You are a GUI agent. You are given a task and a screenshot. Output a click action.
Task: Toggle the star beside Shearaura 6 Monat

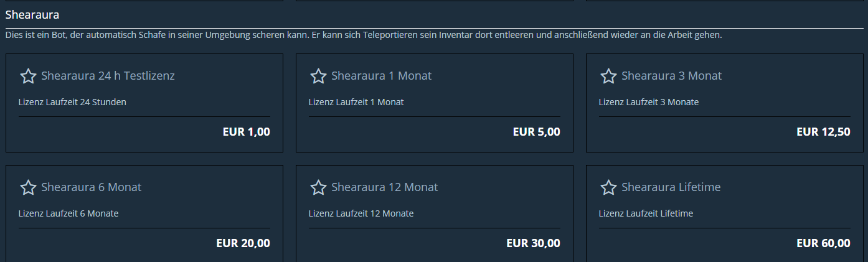[x=28, y=187]
